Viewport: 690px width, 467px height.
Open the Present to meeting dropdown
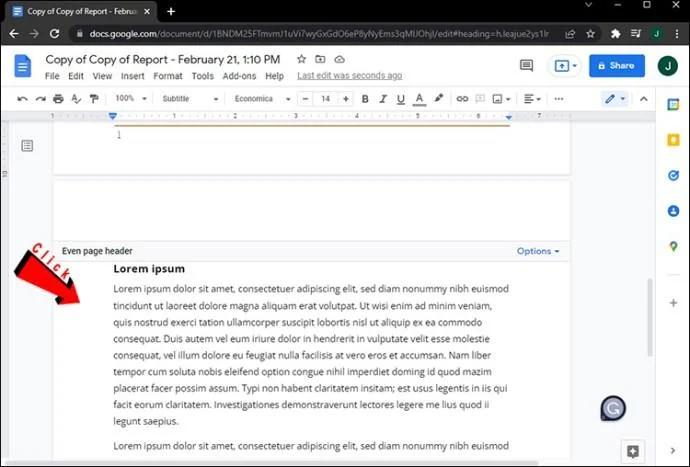point(565,66)
